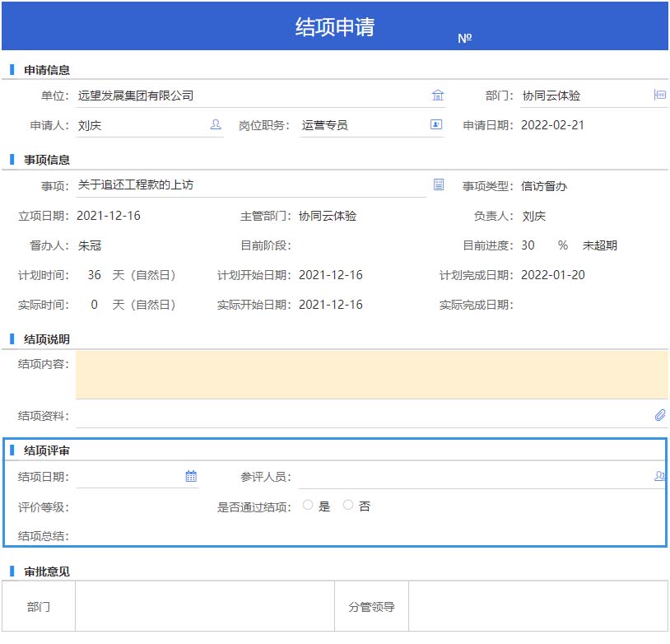
Task: Click the reviewers picker icon for 参评人员
Action: click(x=659, y=476)
